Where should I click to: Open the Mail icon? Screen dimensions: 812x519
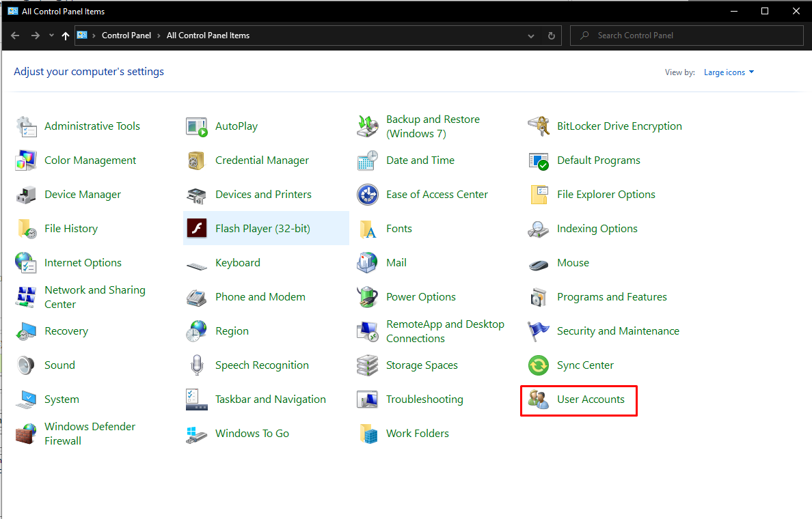pos(367,263)
